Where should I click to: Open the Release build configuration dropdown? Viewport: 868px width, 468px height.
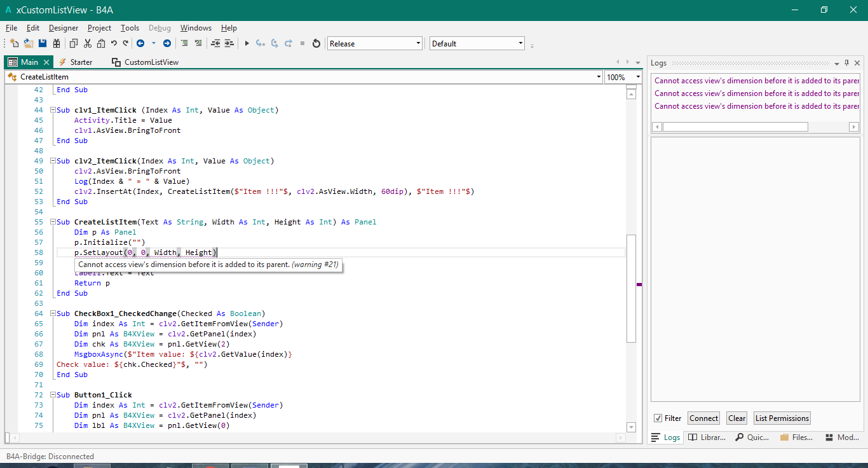tap(418, 43)
